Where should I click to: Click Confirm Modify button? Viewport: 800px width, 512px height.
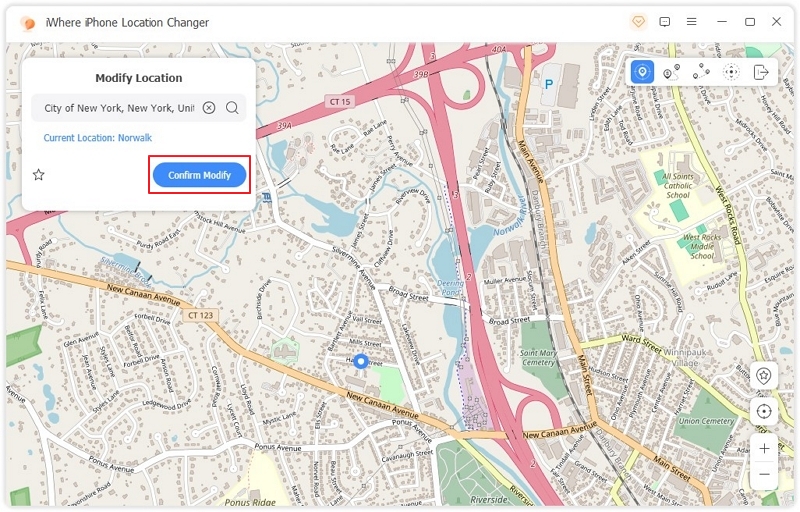click(x=199, y=175)
